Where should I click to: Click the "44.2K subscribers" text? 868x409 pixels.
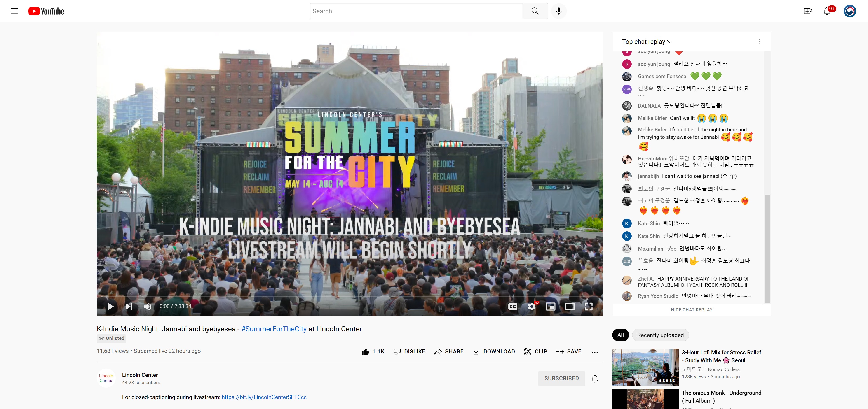tap(141, 383)
